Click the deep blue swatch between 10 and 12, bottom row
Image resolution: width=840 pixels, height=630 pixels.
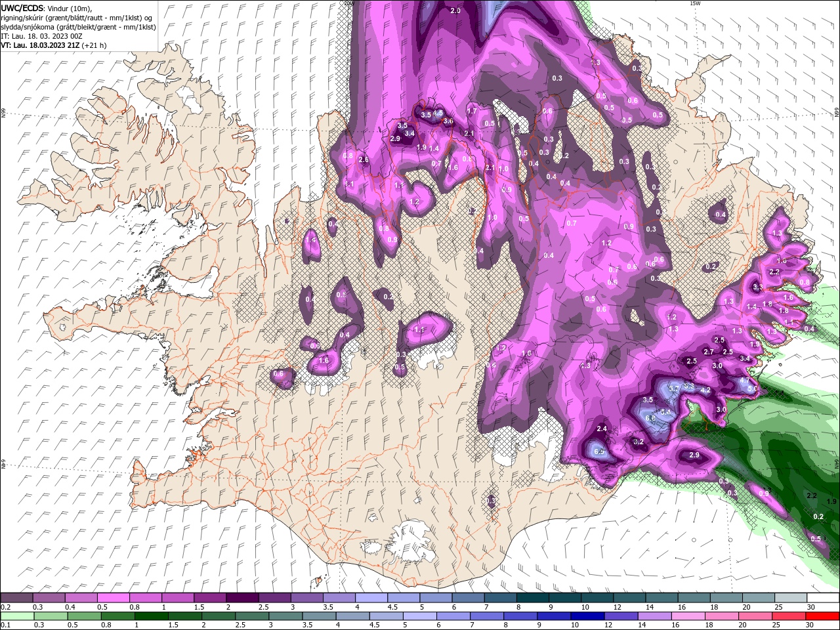click(587, 616)
